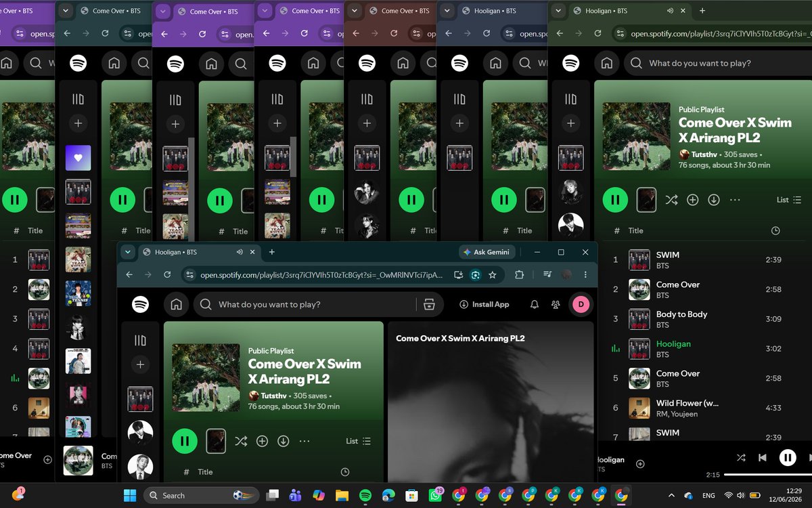Pause playlist with green button in front window
This screenshot has width=812, height=508.
point(184,441)
